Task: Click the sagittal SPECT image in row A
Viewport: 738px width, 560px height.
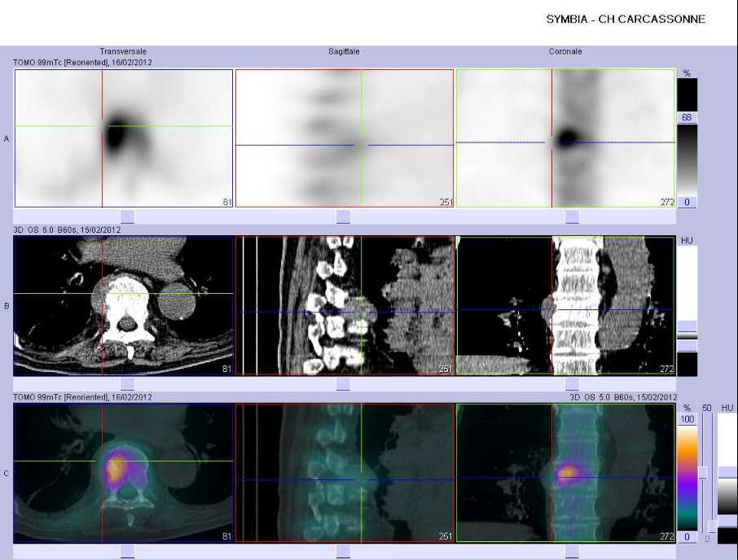Action: [x=345, y=138]
